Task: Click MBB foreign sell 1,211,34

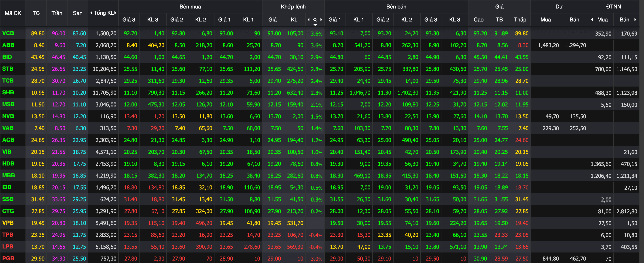Action: (627, 176)
